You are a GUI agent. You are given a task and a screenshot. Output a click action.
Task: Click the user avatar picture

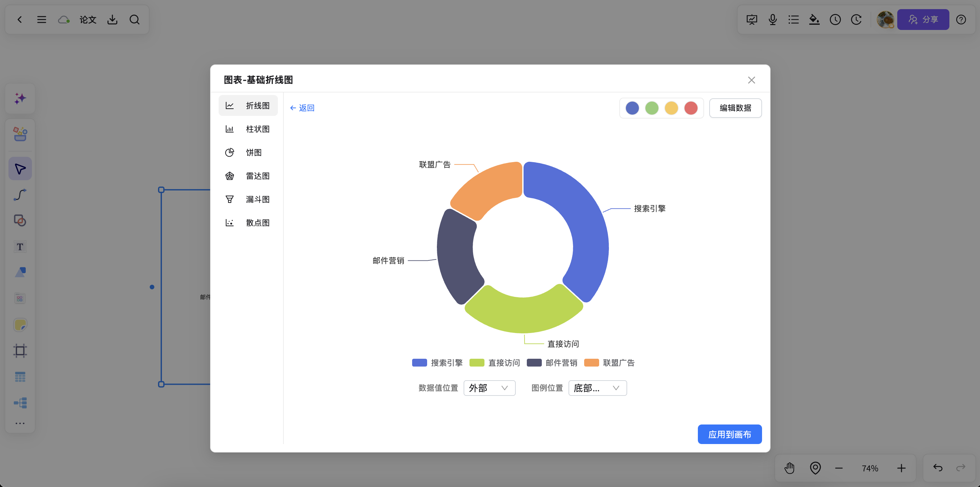(885, 20)
